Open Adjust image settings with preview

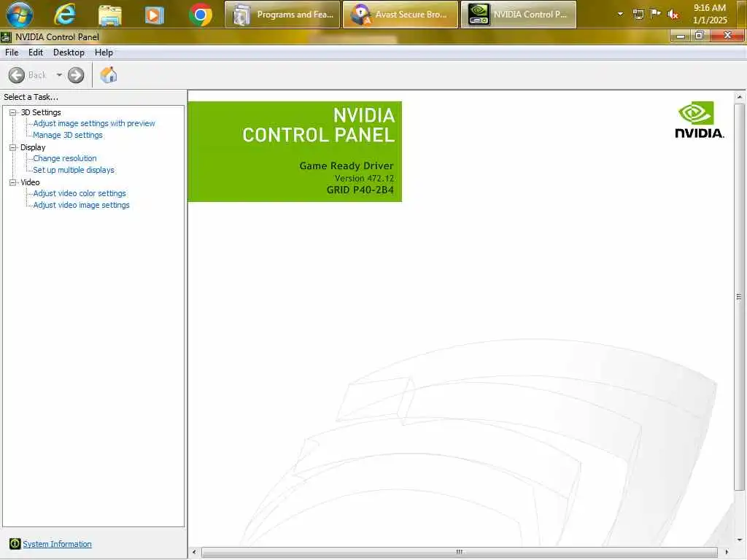pyautogui.click(x=94, y=123)
